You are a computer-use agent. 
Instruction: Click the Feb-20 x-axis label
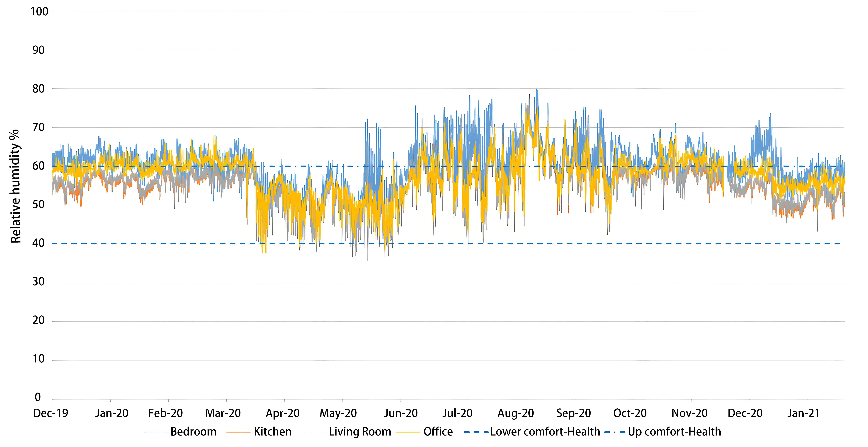tap(166, 413)
